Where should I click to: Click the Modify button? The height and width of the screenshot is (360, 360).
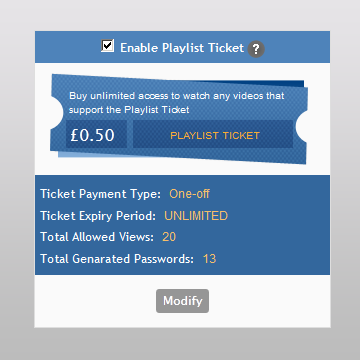[182, 301]
